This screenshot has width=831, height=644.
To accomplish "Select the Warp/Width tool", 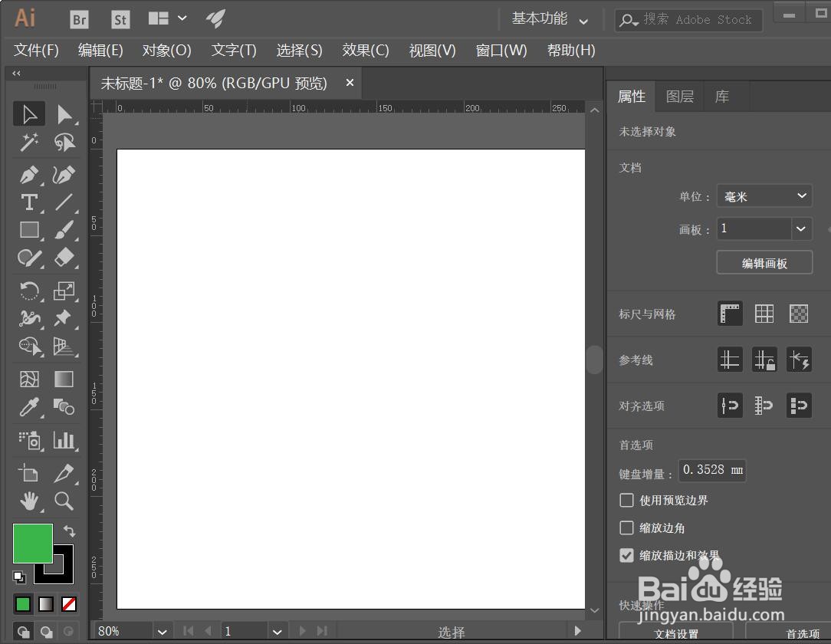I will (x=29, y=318).
